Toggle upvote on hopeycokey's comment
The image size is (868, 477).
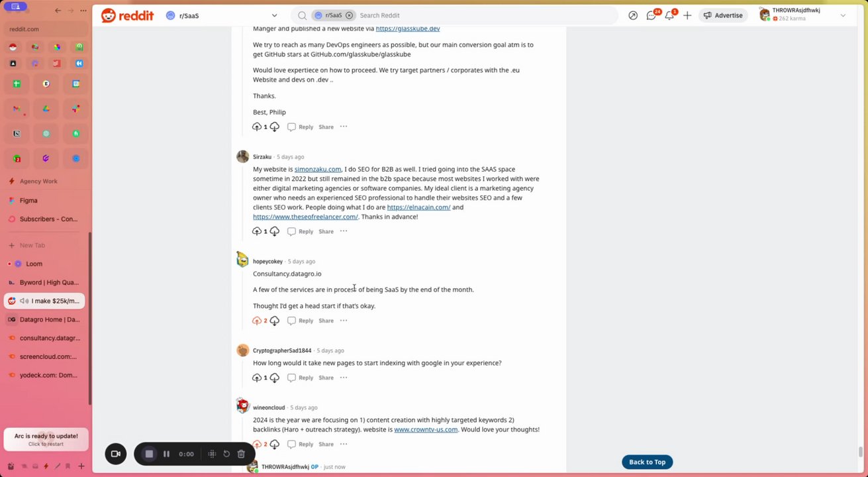257,321
